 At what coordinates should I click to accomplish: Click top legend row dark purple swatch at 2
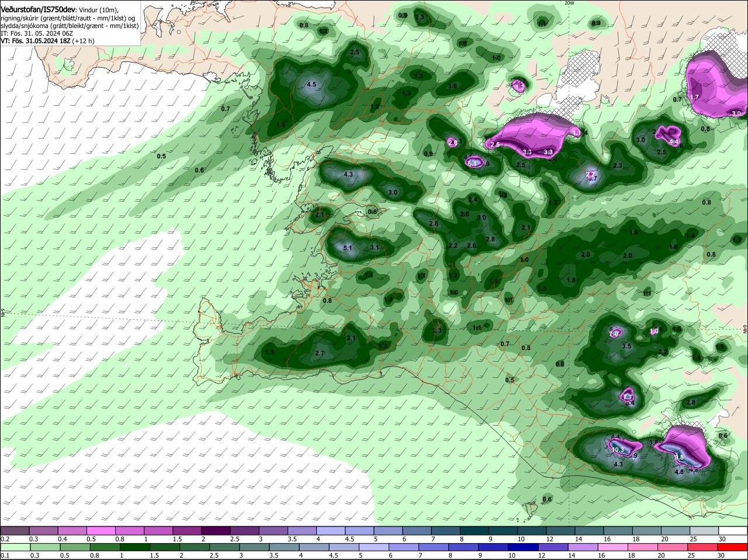(216, 530)
